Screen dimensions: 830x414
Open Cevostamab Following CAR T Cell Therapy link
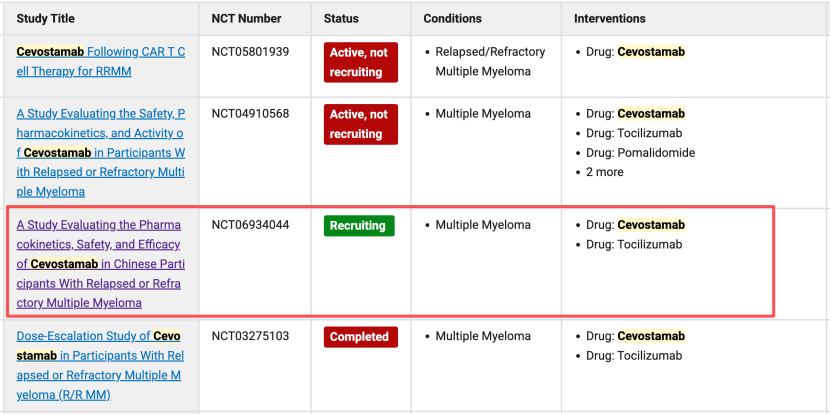(101, 61)
